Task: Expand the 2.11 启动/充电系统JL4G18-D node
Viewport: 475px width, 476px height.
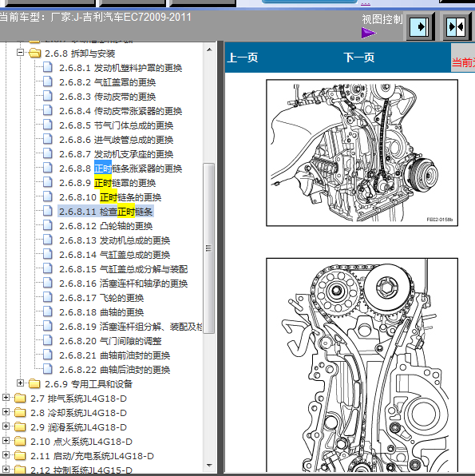Action: [x=6, y=454]
